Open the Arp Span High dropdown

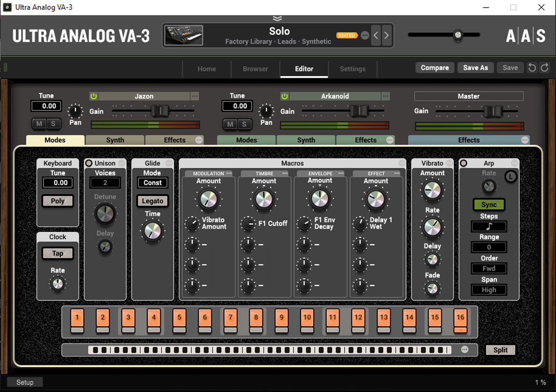(489, 290)
